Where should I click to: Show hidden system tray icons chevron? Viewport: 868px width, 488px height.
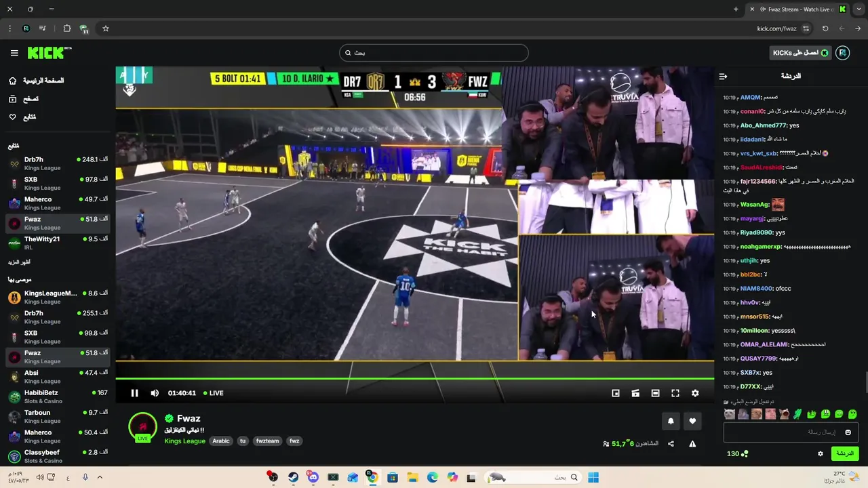click(100, 477)
